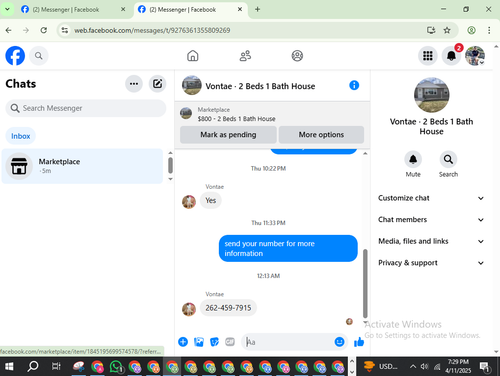The height and width of the screenshot is (376, 500).
Task: Open the Menu grid icon
Action: coord(428,56)
